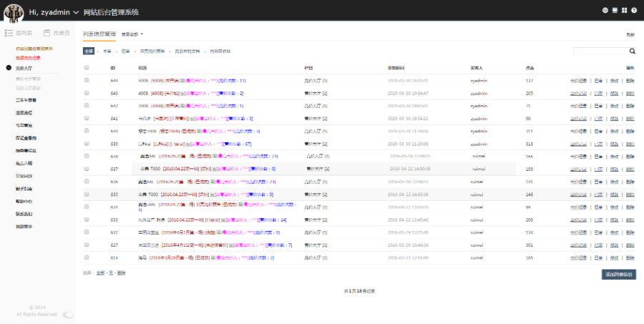Click the picture icon in row ID 632 title

pyautogui.click(x=218, y=233)
